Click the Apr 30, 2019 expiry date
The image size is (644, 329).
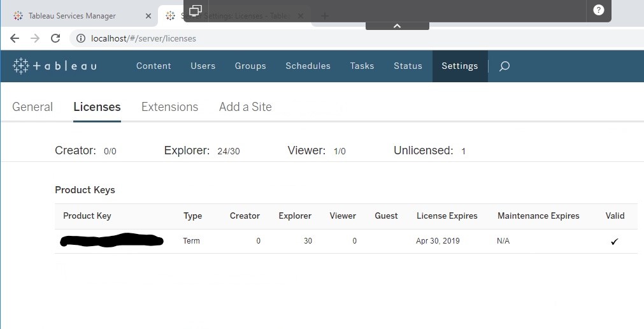point(438,241)
